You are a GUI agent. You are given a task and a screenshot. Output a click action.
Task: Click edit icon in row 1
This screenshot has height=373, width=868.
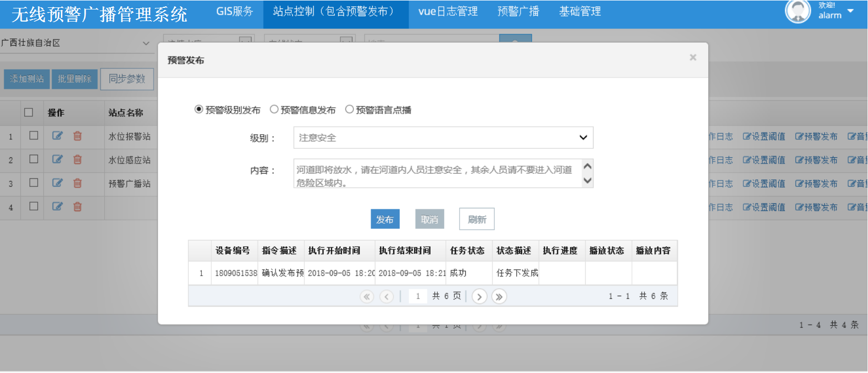[x=57, y=136]
